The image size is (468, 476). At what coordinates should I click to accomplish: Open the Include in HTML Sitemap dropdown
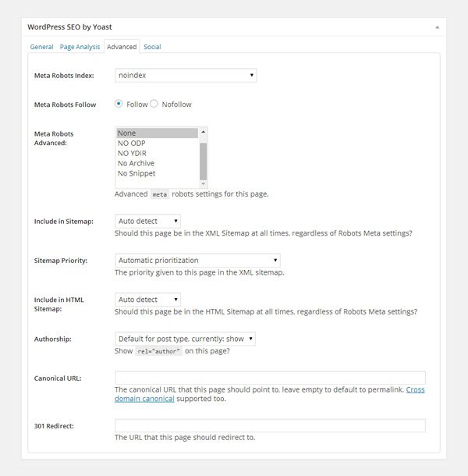point(147,300)
